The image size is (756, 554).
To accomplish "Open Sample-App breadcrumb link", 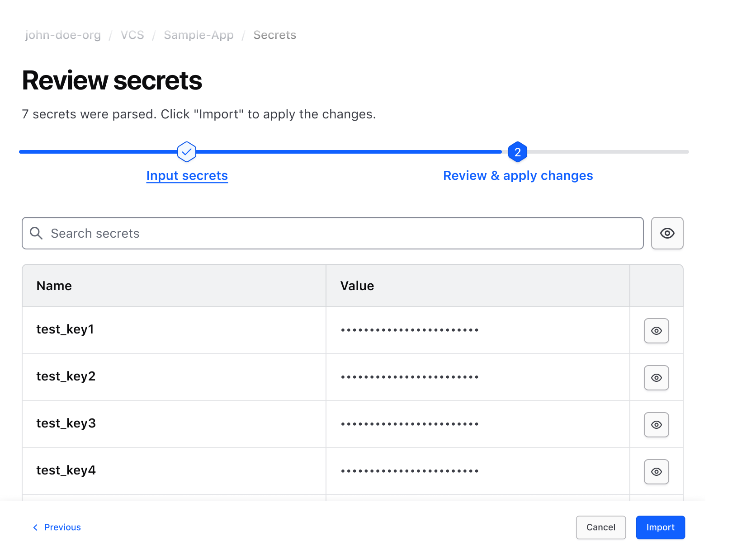I will click(x=198, y=35).
